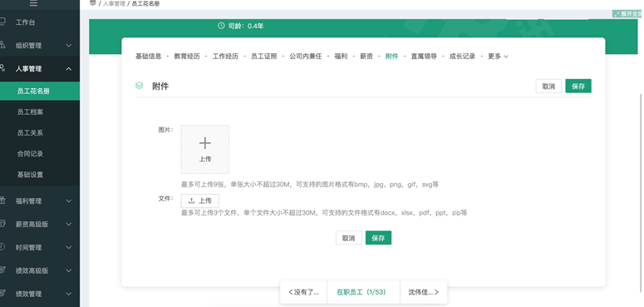Open 员工花名册 in sidebar
Viewport: 644px width, 307px height.
(x=40, y=91)
